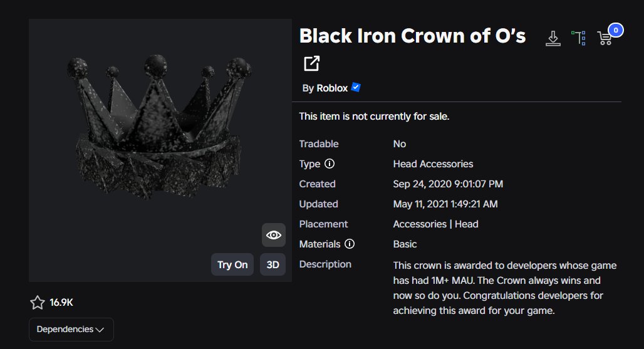Favorite the item with the star icon
The image size is (644, 349).
[38, 303]
